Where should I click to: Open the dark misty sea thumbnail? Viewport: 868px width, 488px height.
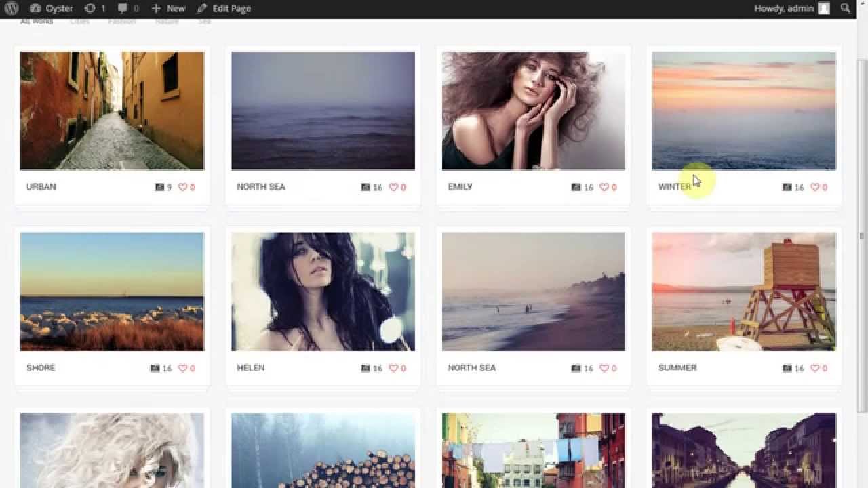coord(323,110)
